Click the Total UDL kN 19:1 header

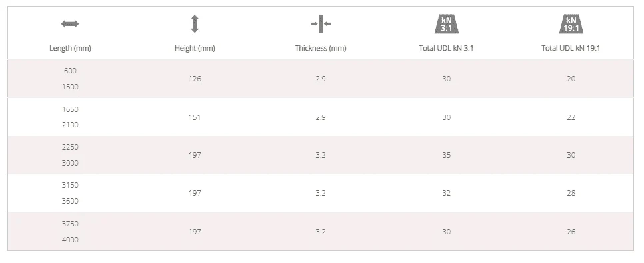pyautogui.click(x=571, y=48)
